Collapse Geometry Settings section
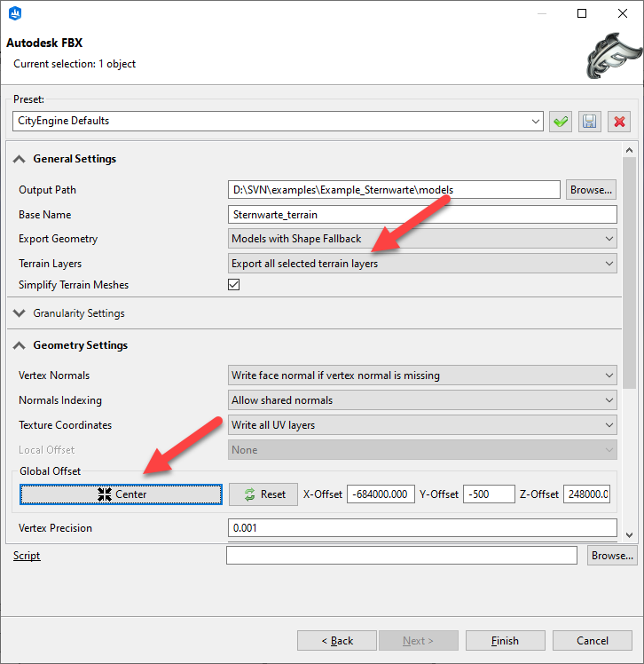The width and height of the screenshot is (644, 664). click(19, 345)
